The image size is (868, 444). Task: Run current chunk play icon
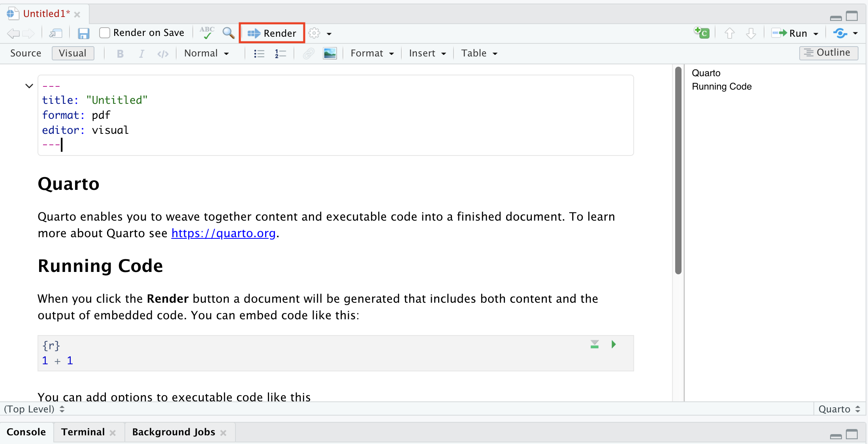point(614,345)
